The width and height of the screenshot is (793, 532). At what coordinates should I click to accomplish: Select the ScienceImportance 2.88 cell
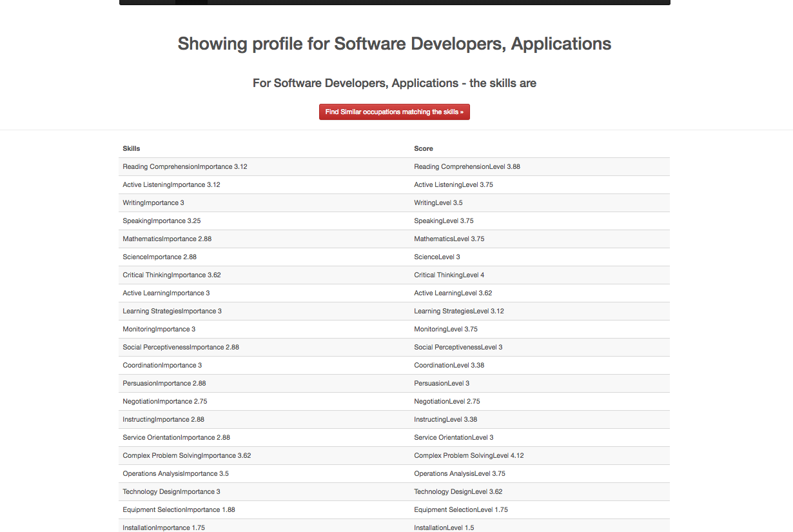pyautogui.click(x=265, y=257)
